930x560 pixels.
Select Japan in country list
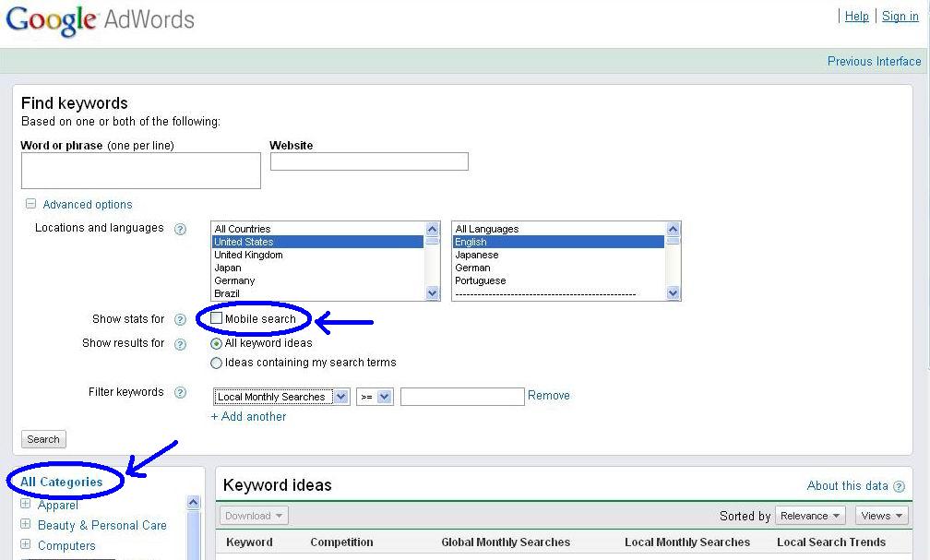318,268
